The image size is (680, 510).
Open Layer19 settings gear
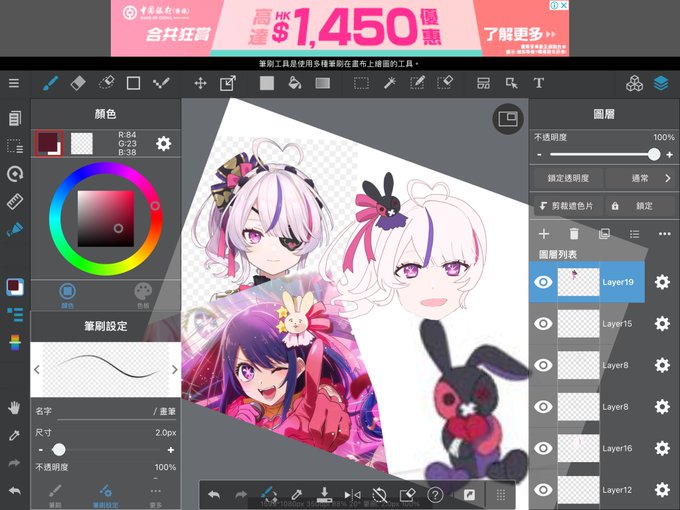coord(662,282)
